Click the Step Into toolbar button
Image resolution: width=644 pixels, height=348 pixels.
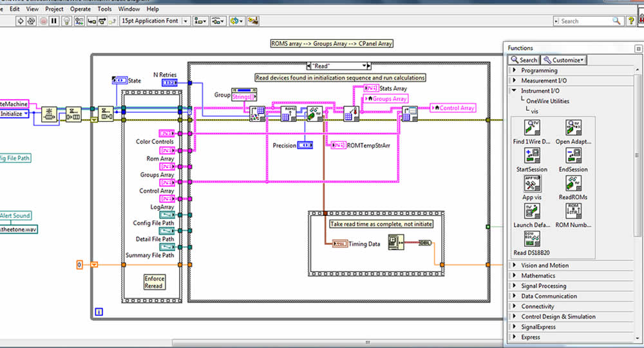click(x=91, y=21)
